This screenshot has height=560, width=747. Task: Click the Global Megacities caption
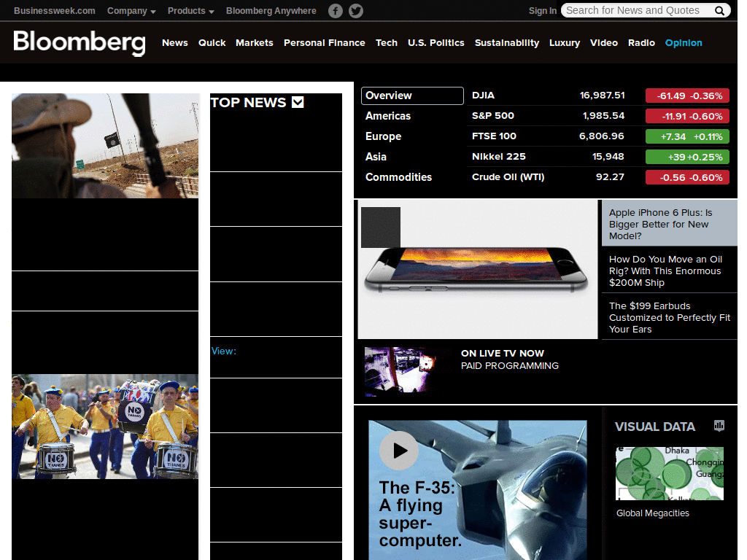coord(653,513)
